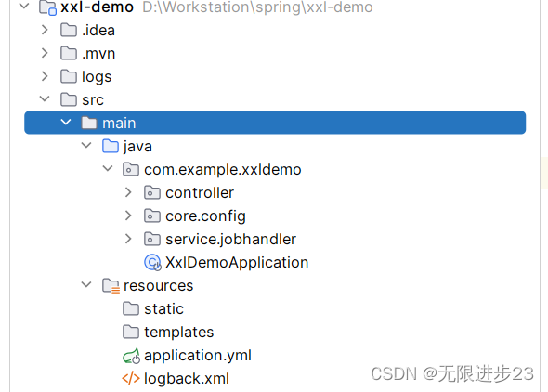The image size is (548, 392).
Task: Click the logback.xml XML file icon
Action: pos(131,378)
